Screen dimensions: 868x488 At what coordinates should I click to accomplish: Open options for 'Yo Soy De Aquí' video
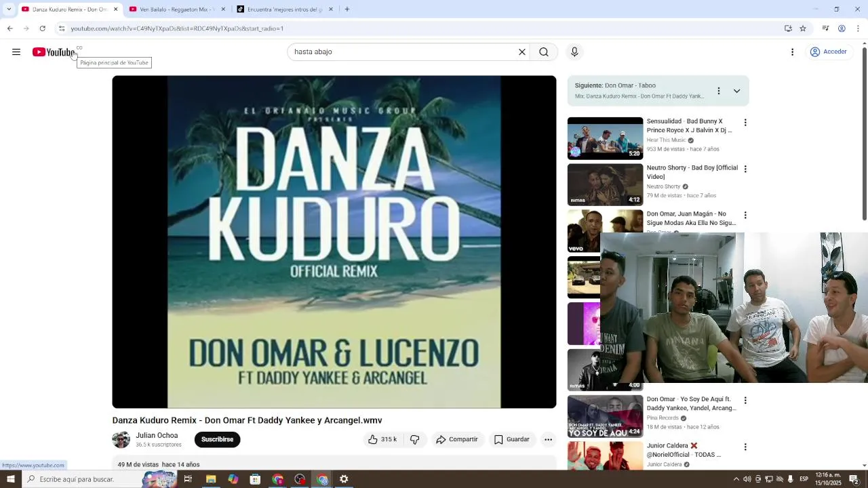(745, 401)
